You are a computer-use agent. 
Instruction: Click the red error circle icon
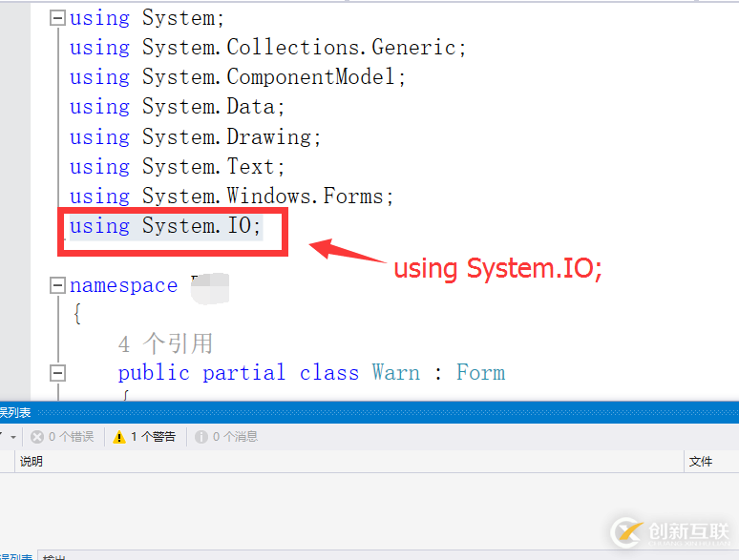37,437
